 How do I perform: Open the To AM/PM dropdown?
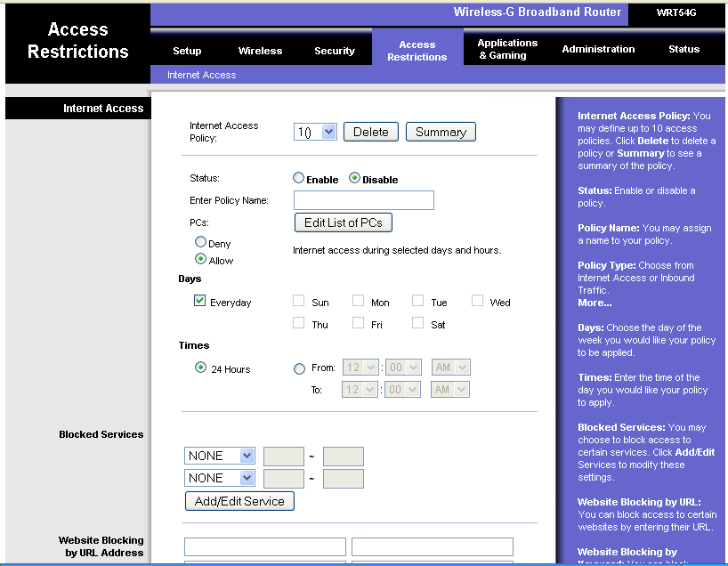[x=450, y=389]
